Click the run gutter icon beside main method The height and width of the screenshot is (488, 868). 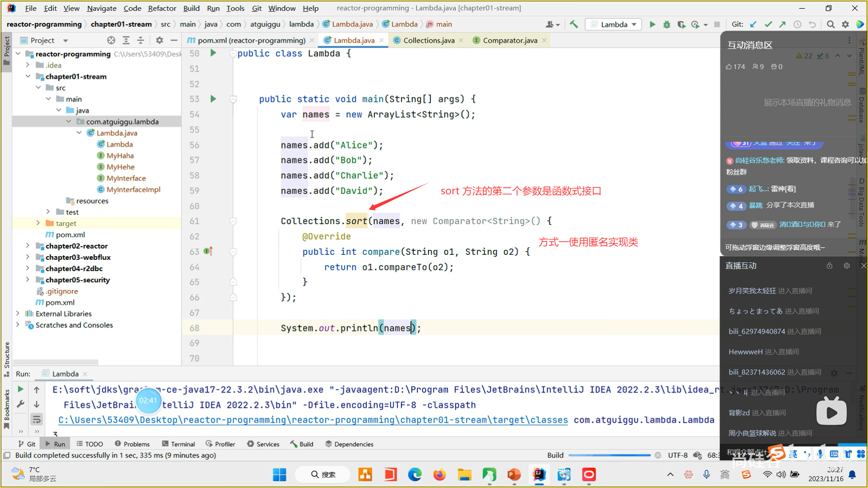click(x=213, y=99)
